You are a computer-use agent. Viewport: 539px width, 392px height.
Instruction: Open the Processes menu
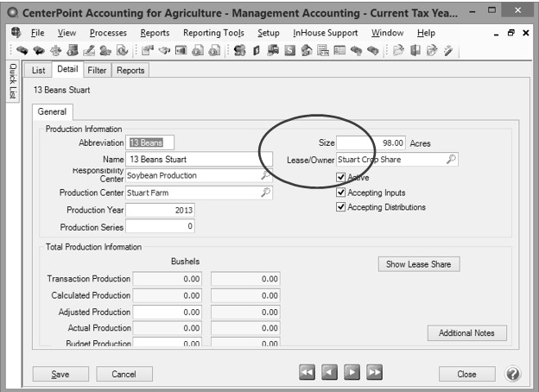tap(108, 33)
